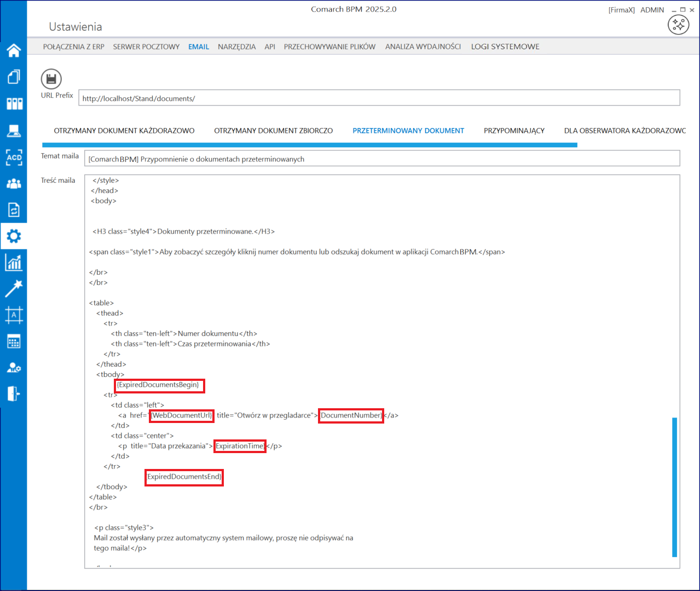Select Otrzymany dokument każdorazowo template tab
700x591 pixels.
[124, 131]
